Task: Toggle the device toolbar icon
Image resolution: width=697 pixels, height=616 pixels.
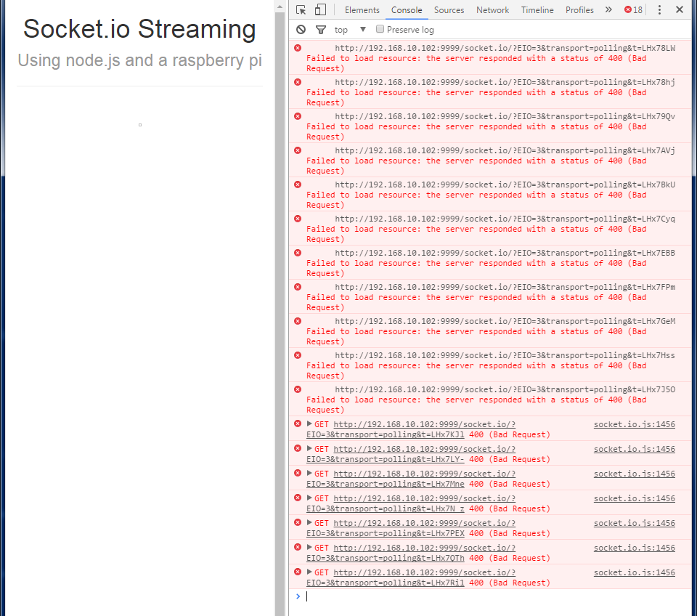Action: point(320,9)
